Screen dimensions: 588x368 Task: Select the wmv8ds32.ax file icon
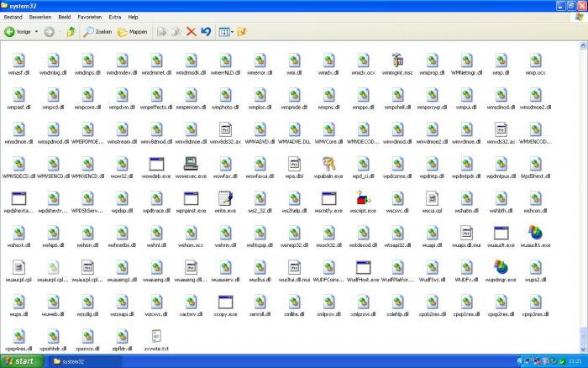point(225,129)
